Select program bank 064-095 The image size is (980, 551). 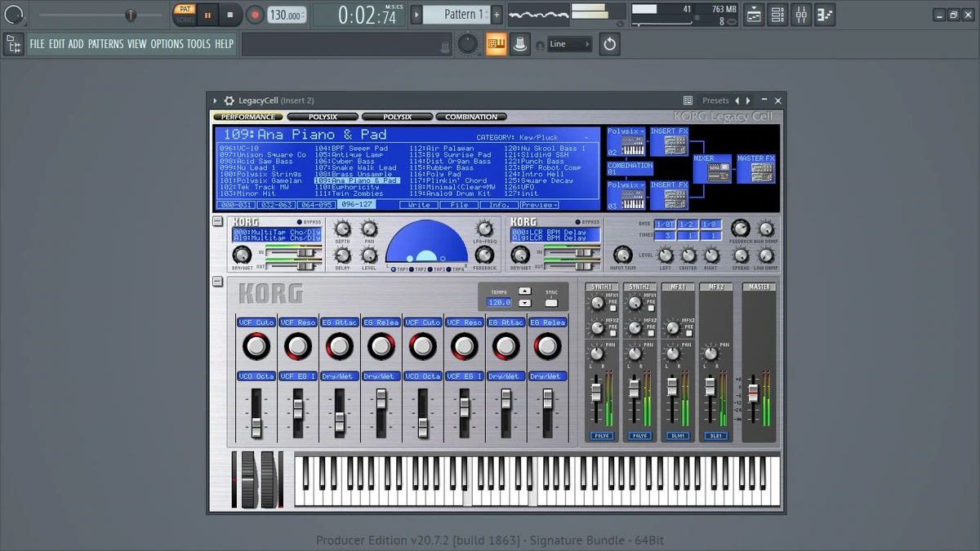point(316,205)
